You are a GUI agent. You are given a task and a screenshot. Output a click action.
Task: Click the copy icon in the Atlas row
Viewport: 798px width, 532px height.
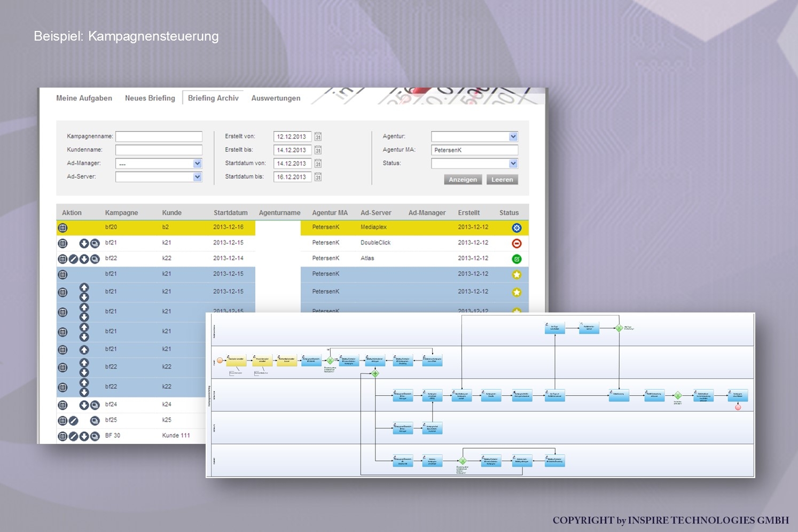pos(95,259)
